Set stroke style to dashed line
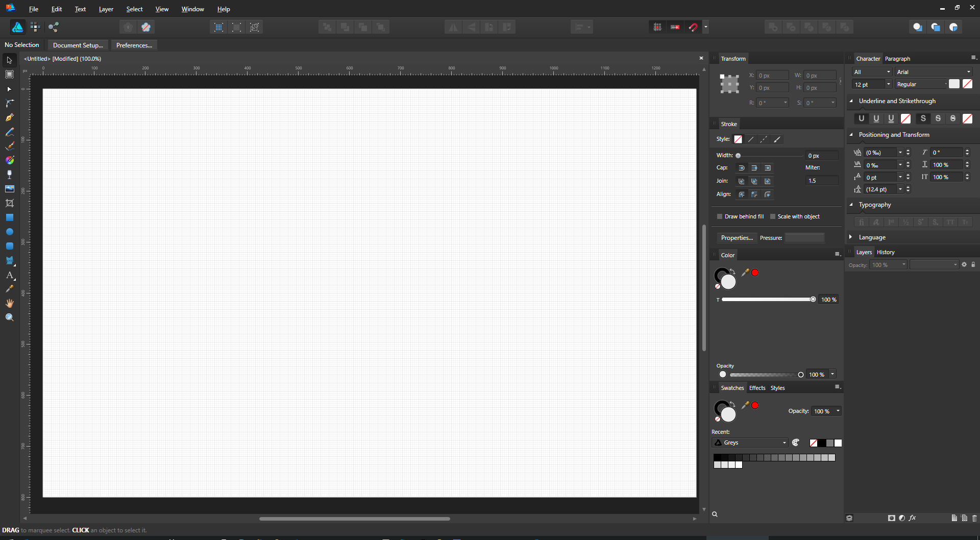 click(764, 139)
